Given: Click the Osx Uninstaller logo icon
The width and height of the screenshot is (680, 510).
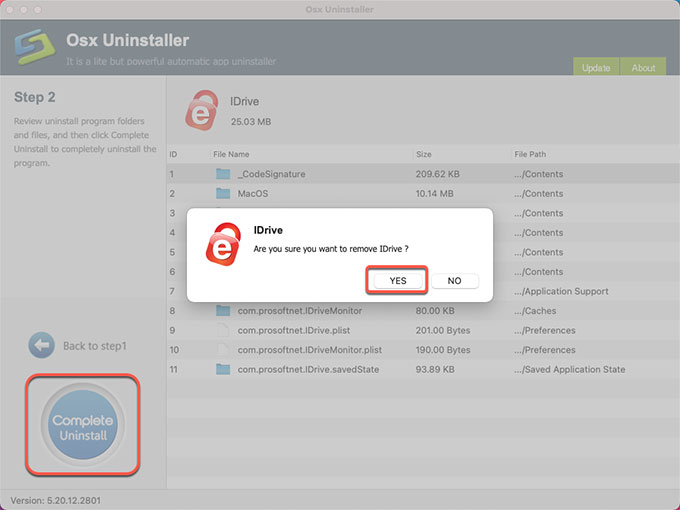Looking at the screenshot, I should click(x=35, y=46).
